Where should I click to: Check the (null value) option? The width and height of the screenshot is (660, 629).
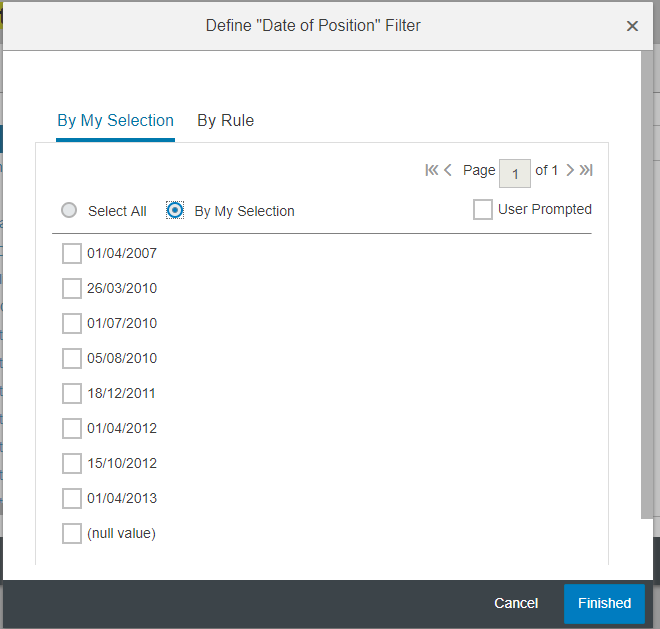click(x=72, y=533)
